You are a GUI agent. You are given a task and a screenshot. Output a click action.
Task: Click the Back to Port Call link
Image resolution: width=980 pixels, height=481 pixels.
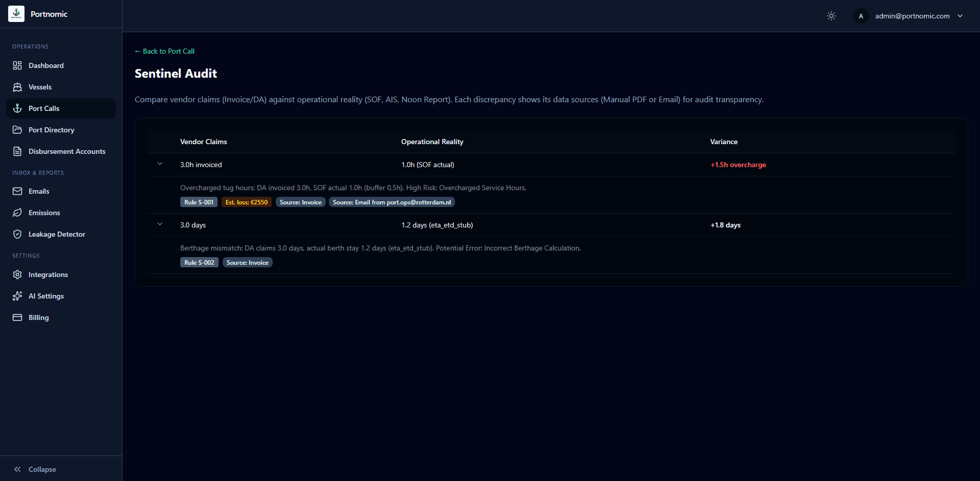tap(164, 51)
